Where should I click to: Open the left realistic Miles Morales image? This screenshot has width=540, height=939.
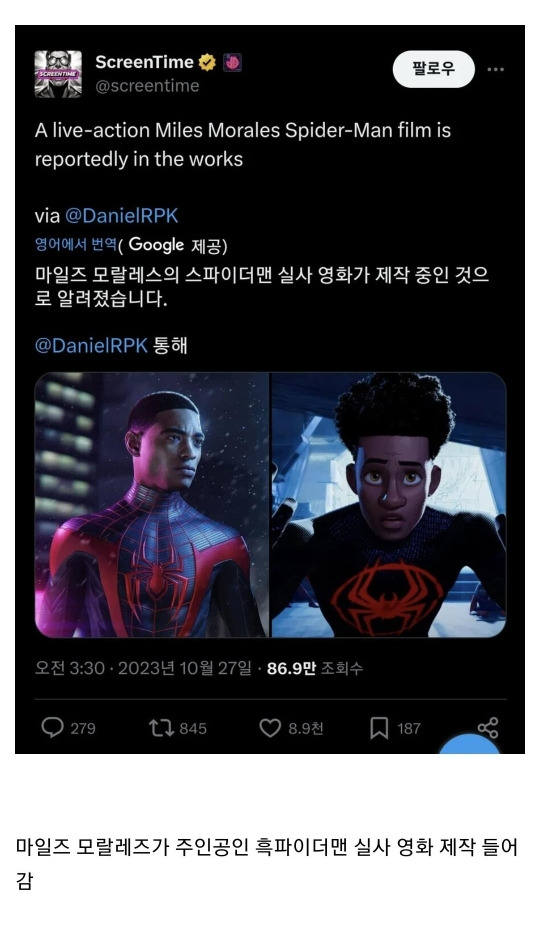pyautogui.click(x=152, y=505)
